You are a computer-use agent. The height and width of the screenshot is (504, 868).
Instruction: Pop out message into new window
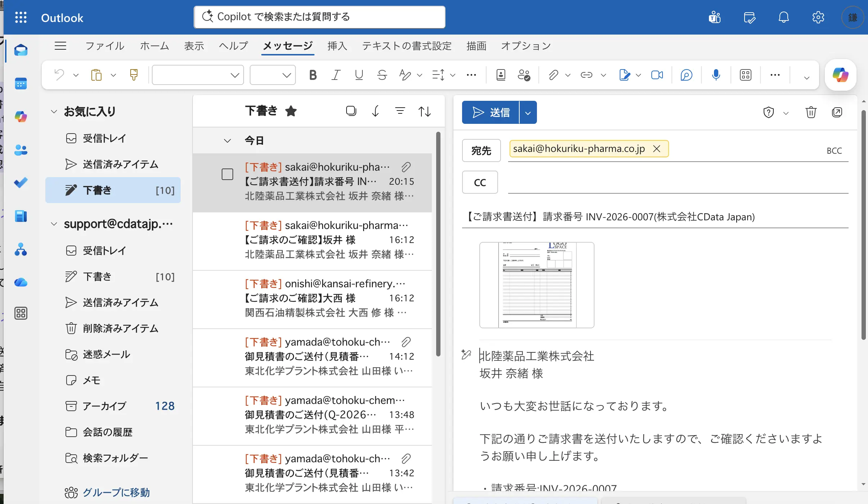click(x=837, y=112)
